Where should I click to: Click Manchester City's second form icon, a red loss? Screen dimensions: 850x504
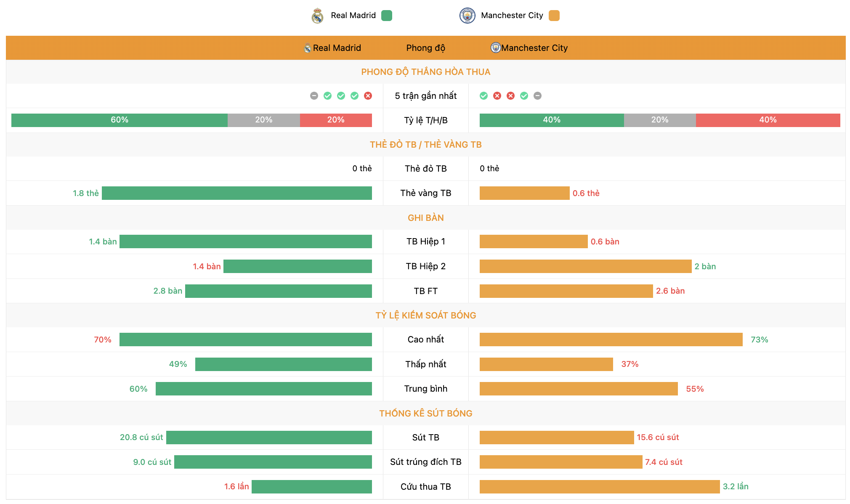(497, 96)
